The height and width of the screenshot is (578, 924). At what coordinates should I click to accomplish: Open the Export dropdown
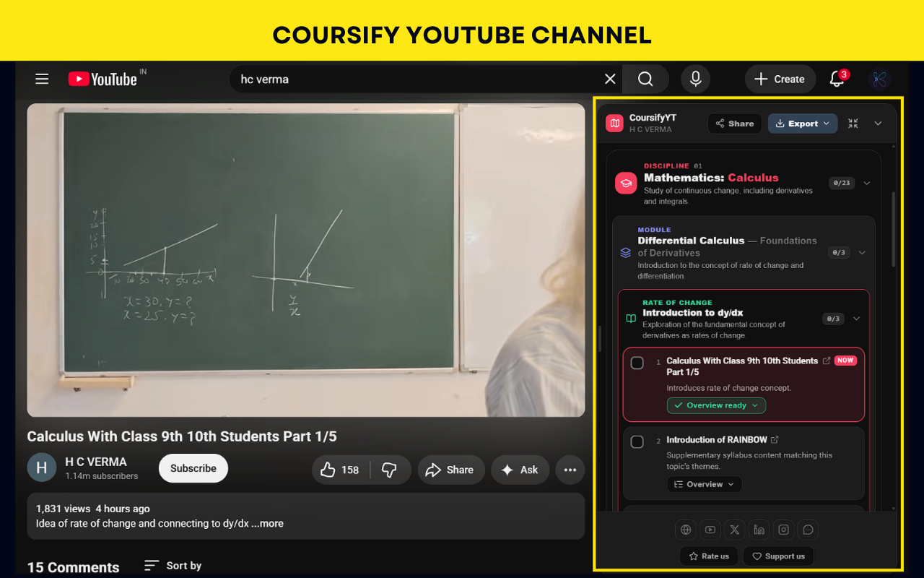tap(803, 124)
